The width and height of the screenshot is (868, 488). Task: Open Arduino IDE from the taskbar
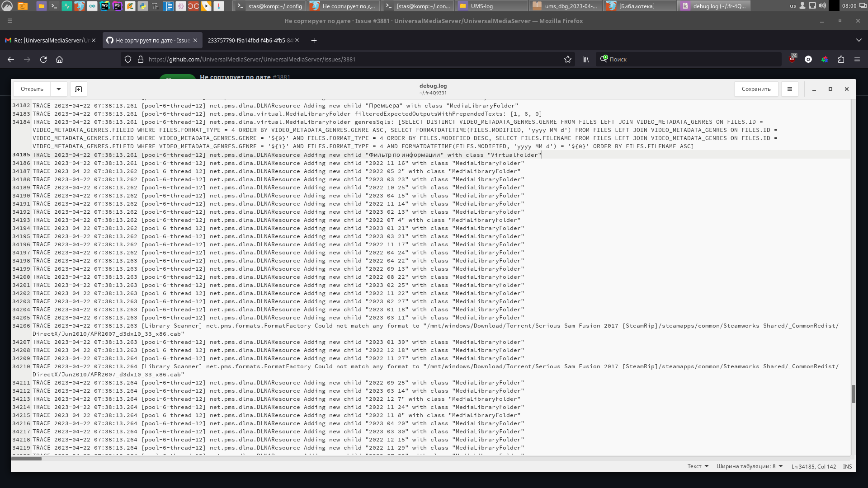click(x=92, y=6)
